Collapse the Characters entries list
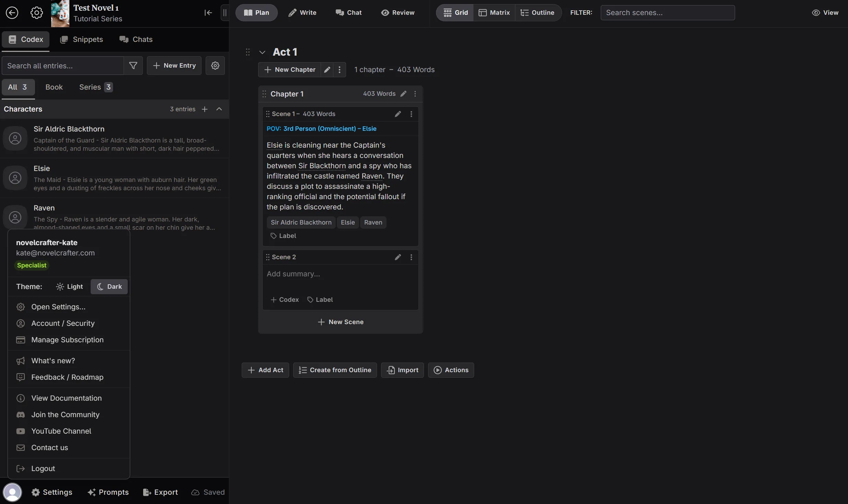The height and width of the screenshot is (504, 848). (219, 109)
